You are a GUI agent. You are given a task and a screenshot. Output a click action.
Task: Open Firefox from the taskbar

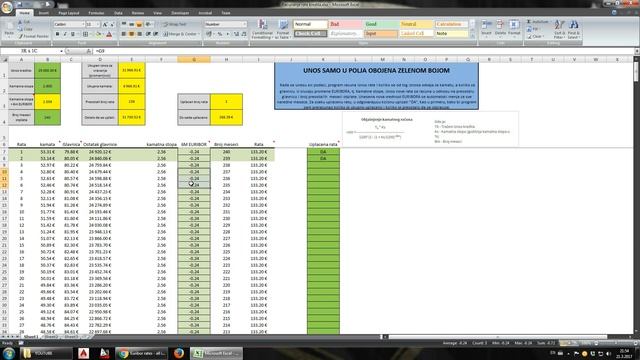click(x=178, y=353)
